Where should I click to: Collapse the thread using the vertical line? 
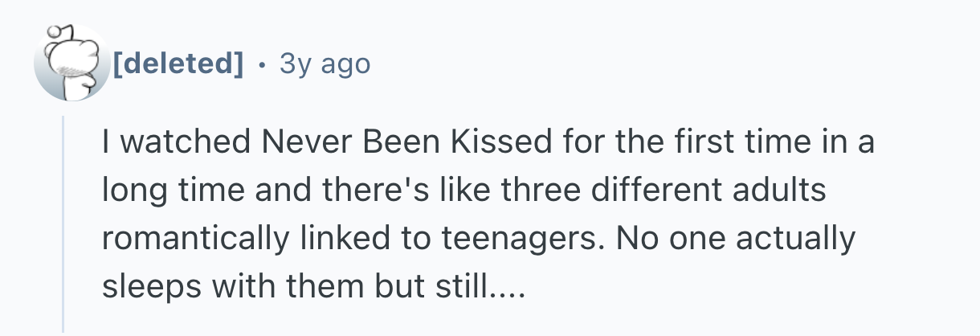[64, 223]
